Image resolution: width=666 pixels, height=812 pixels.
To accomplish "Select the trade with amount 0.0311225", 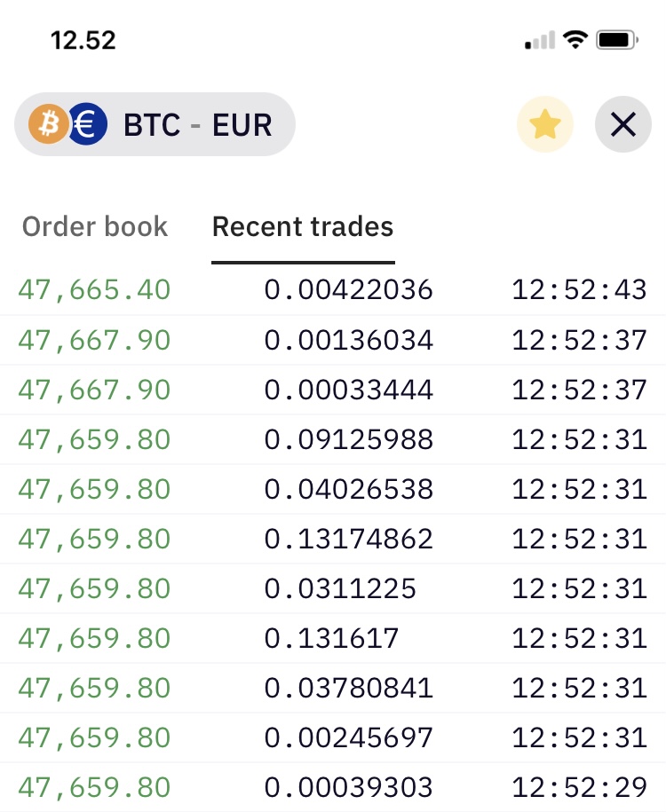I will pos(333,588).
